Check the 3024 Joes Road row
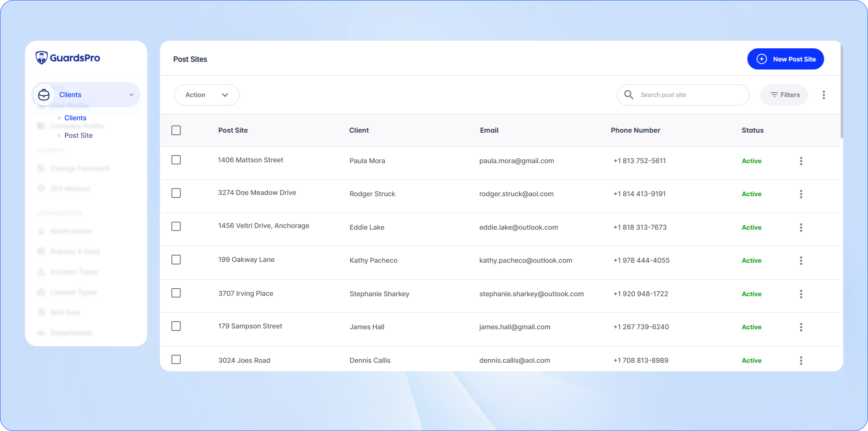The width and height of the screenshot is (868, 431). pos(176,359)
